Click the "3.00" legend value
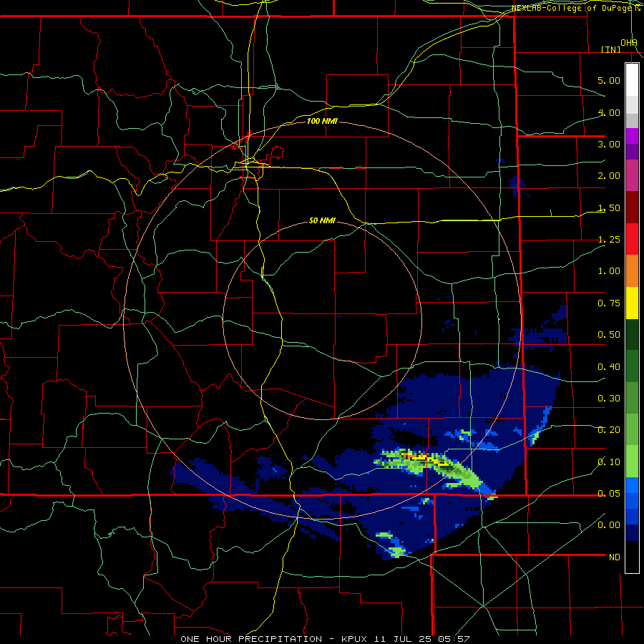This screenshot has height=644, width=644. pyautogui.click(x=609, y=144)
